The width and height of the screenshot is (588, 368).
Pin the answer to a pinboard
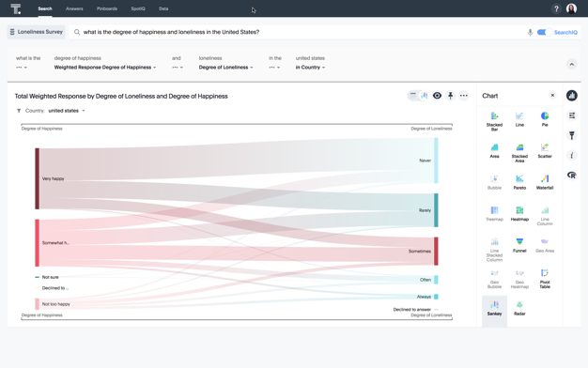pyautogui.click(x=450, y=96)
